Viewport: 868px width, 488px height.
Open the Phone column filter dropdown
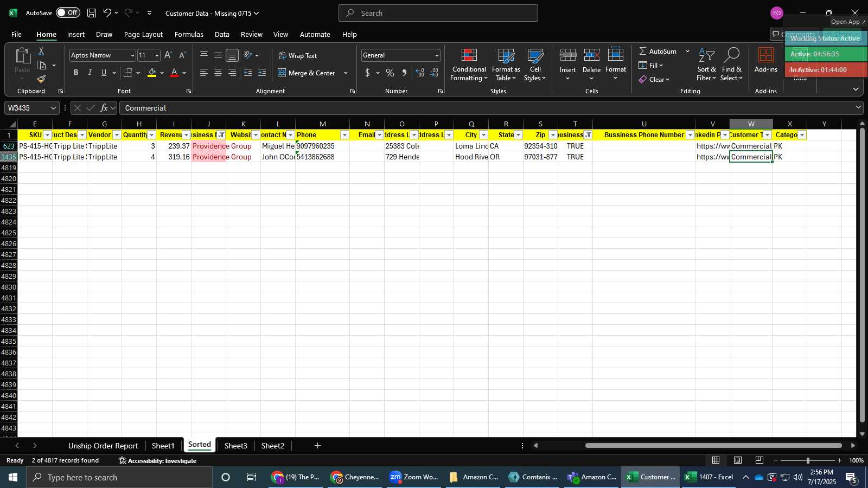(344, 135)
